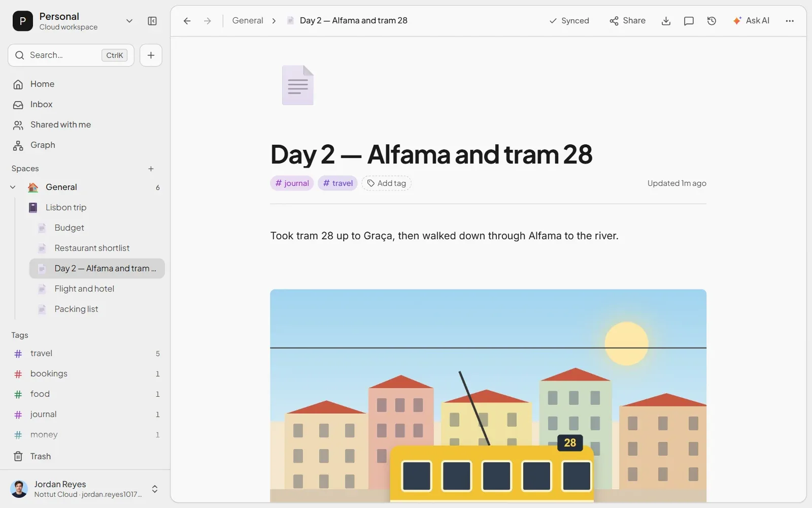812x508 pixels.
Task: Open Trash in sidebar
Action: tap(85, 456)
